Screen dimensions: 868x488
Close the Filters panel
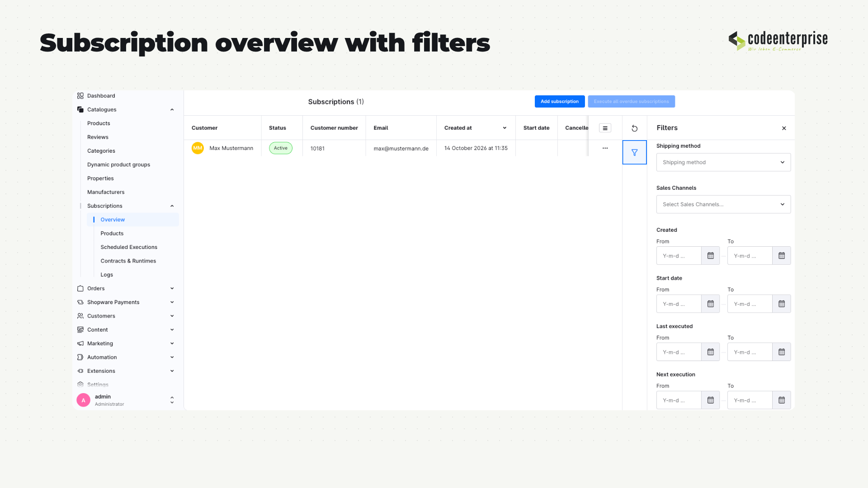pos(784,128)
